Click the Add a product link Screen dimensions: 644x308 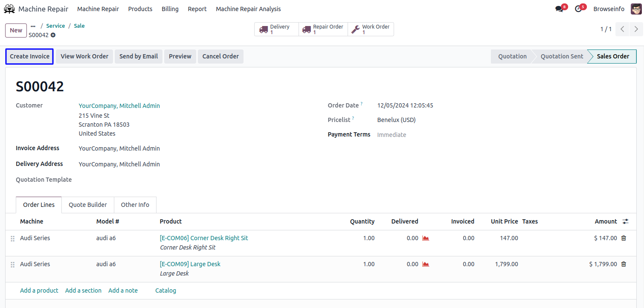[x=39, y=291]
